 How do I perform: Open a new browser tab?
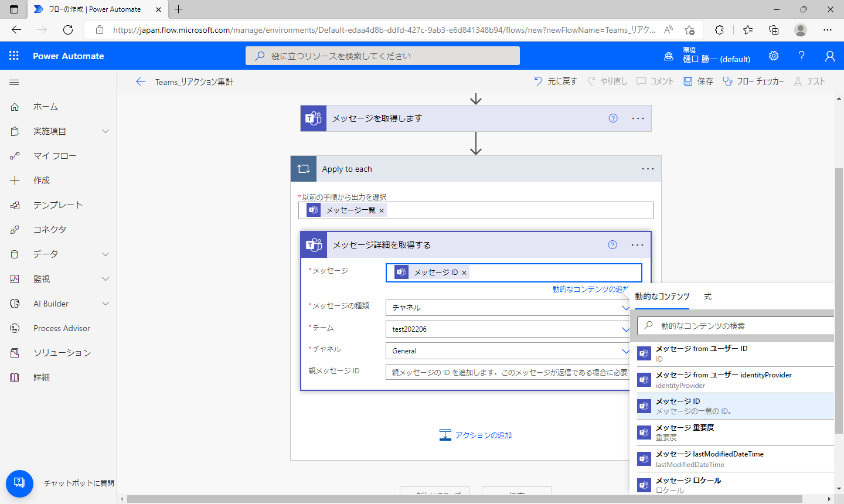[179, 9]
